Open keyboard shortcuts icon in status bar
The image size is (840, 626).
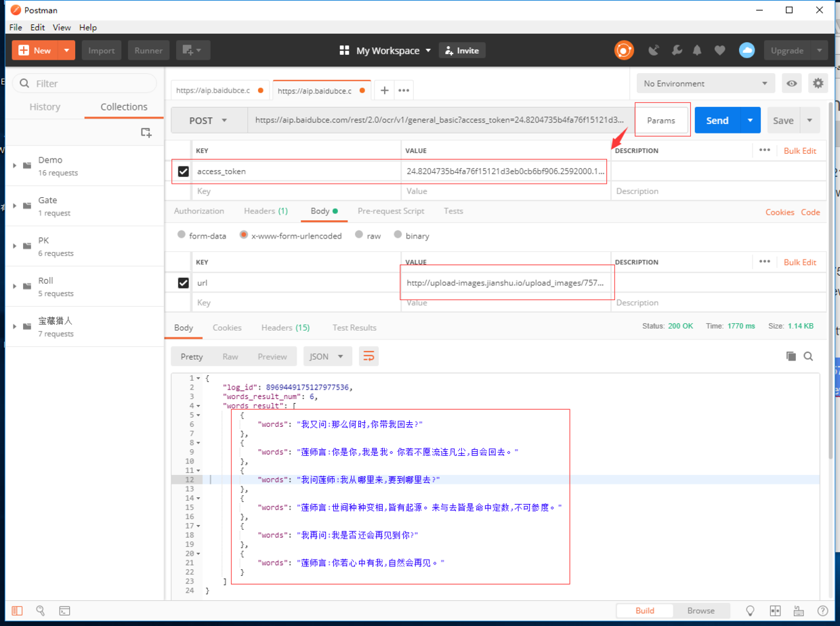click(x=799, y=610)
